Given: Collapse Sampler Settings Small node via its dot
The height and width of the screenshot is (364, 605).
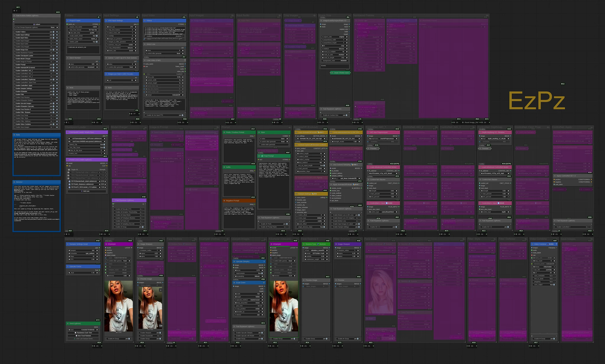Looking at the screenshot, I should pyautogui.click(x=68, y=244).
